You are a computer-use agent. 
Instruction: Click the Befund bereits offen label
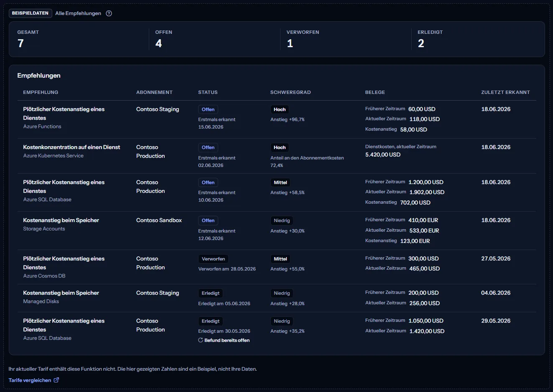(x=227, y=340)
